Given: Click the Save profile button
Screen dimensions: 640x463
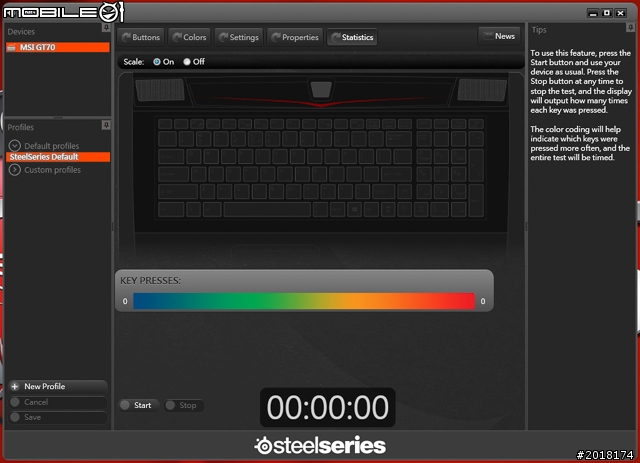Looking at the screenshot, I should [x=58, y=417].
